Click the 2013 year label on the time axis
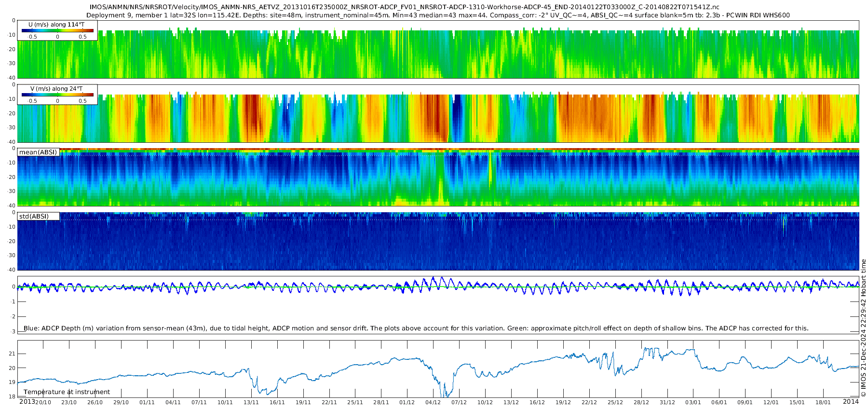This screenshot has height=410, width=868. [x=27, y=402]
